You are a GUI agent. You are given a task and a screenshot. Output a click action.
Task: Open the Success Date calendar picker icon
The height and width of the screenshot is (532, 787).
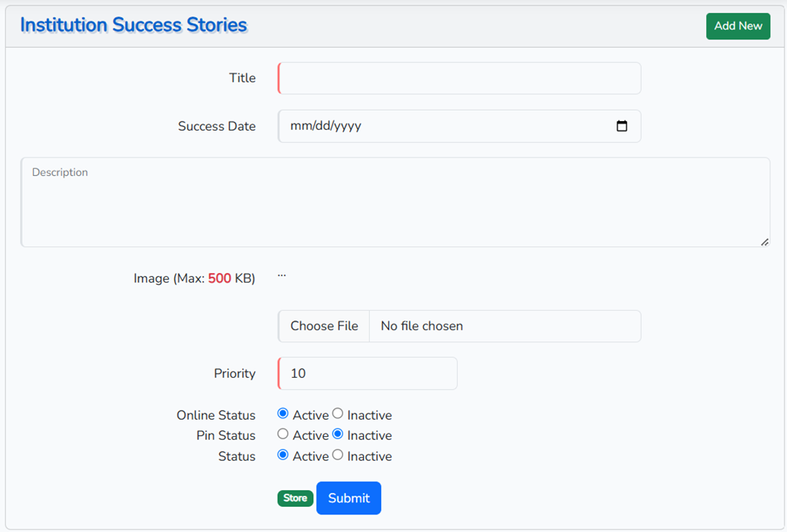[622, 126]
